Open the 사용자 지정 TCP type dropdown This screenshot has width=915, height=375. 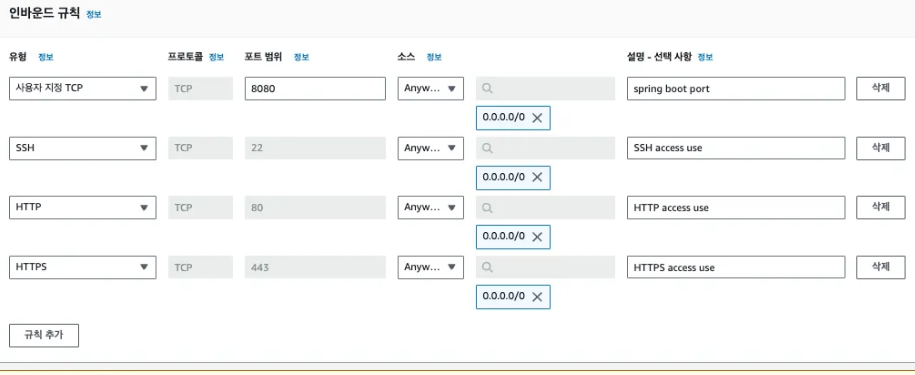point(83,89)
